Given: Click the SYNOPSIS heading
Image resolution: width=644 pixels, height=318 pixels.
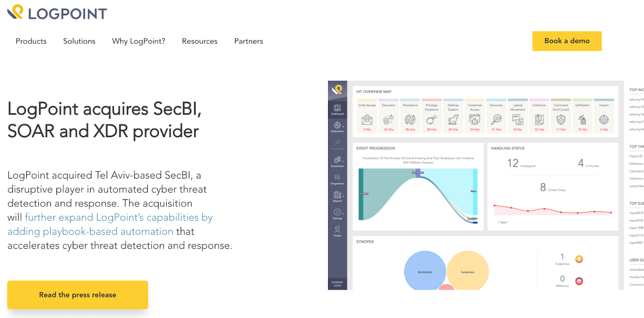Looking at the screenshot, I should coord(365,242).
